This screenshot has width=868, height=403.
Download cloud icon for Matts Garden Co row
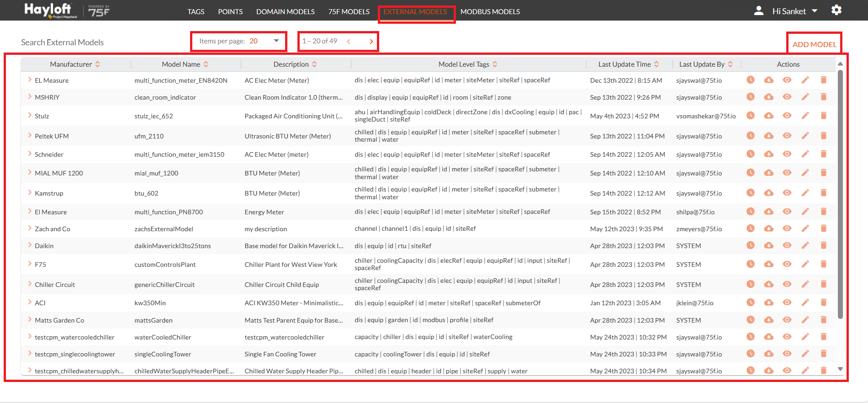click(x=769, y=320)
